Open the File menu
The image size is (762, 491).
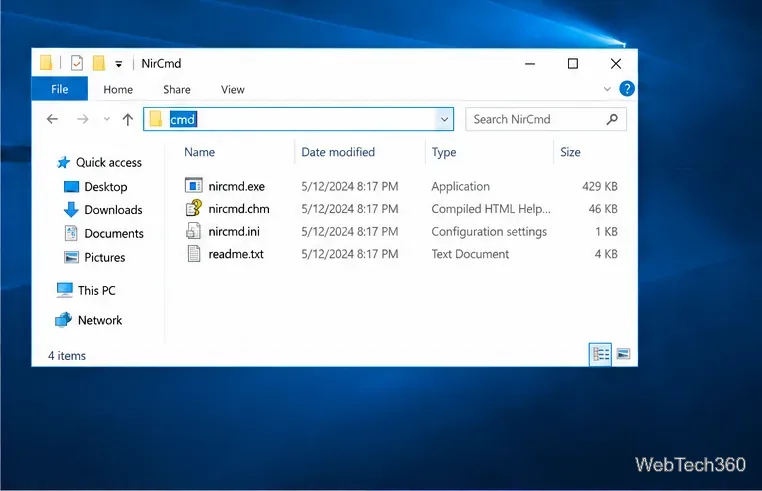[x=60, y=89]
